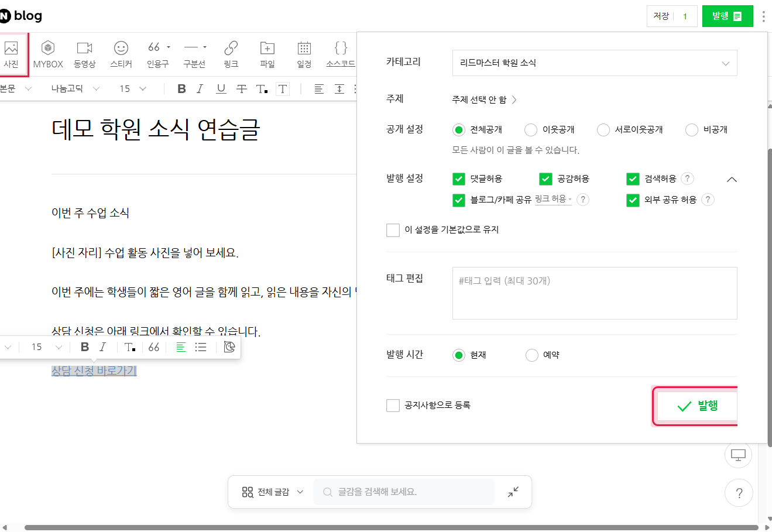772x532 pixels.
Task: Collapse the 글감 search bar
Action: click(513, 492)
